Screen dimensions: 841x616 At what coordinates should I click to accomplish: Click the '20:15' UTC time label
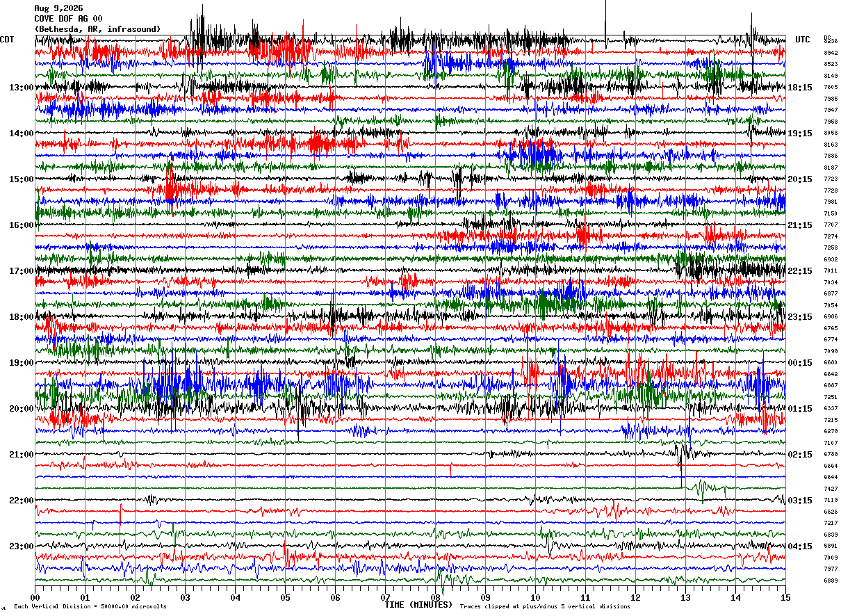point(800,179)
